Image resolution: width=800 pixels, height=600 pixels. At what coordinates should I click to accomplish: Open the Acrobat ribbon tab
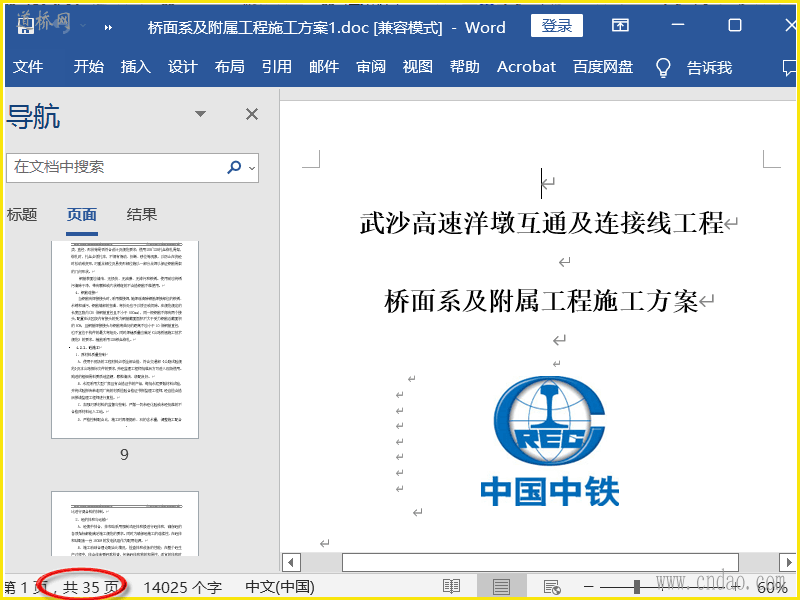(x=527, y=67)
